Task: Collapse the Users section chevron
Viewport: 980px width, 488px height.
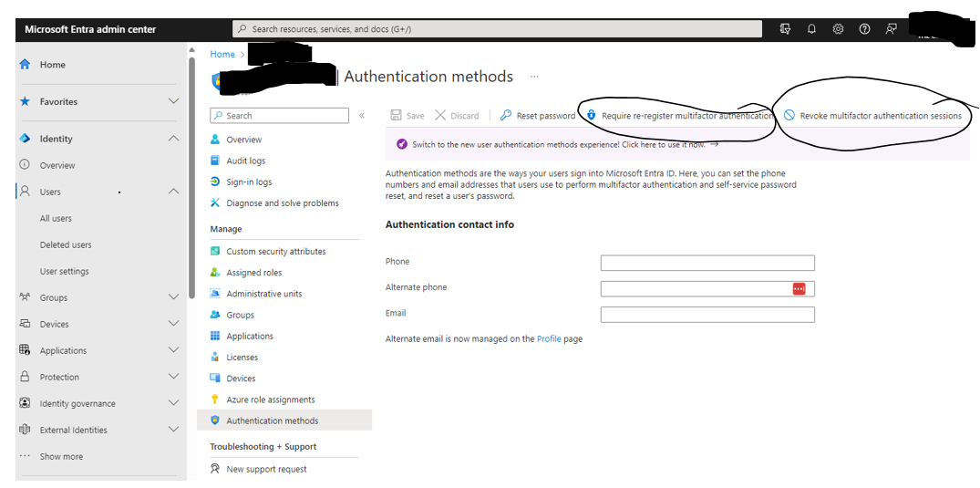Action: 174,192
